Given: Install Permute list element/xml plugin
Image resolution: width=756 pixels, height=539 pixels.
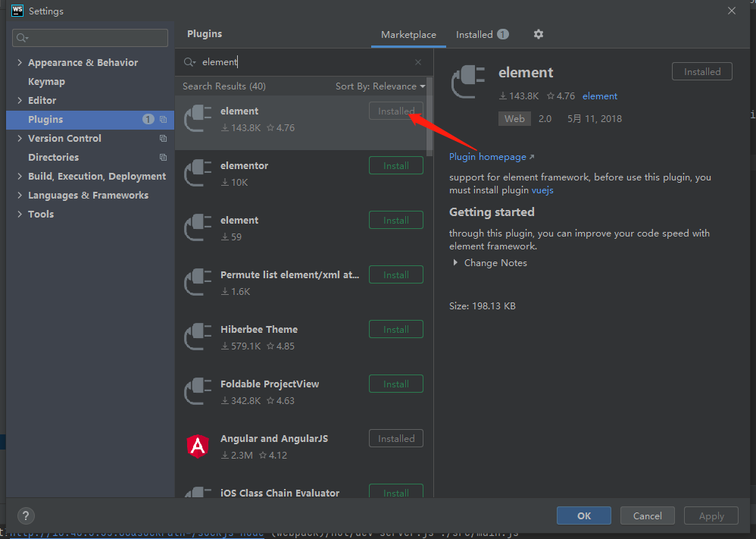Looking at the screenshot, I should coord(396,274).
